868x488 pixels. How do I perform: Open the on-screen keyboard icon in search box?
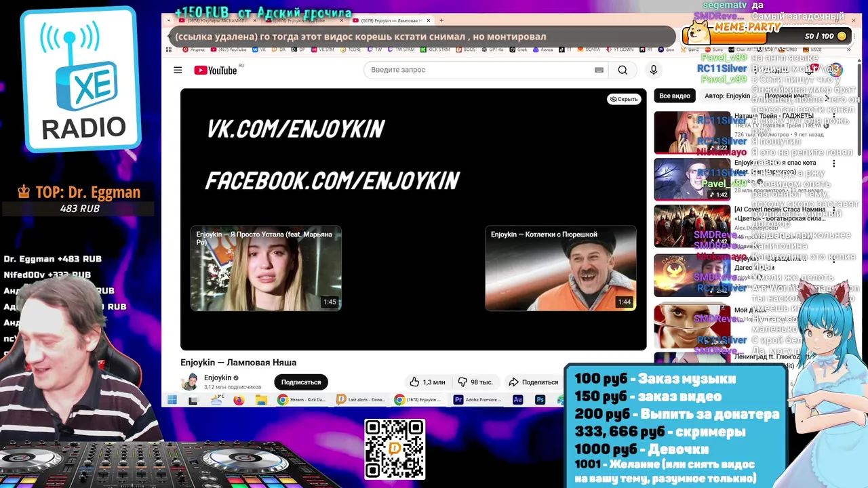click(599, 70)
